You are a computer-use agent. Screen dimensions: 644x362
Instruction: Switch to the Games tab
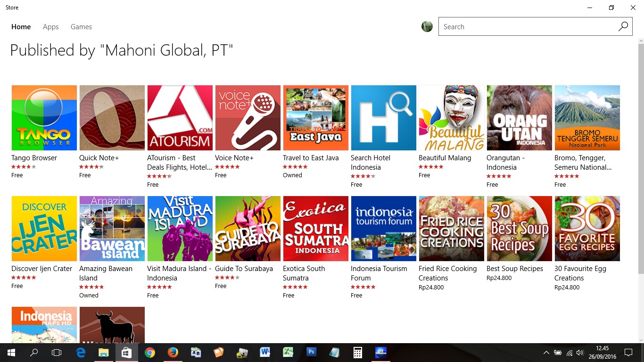coord(81,27)
